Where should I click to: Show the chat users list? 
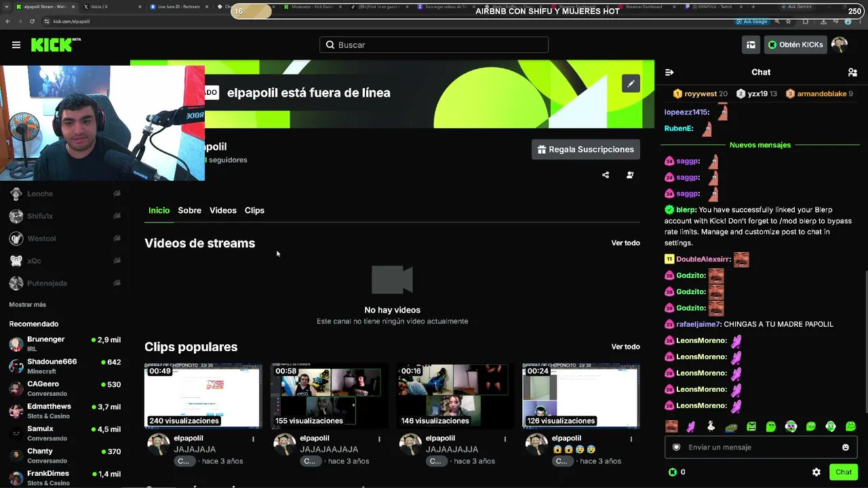click(852, 72)
